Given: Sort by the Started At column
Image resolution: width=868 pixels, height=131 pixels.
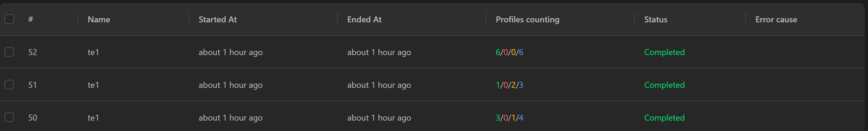Looking at the screenshot, I should coord(218,20).
